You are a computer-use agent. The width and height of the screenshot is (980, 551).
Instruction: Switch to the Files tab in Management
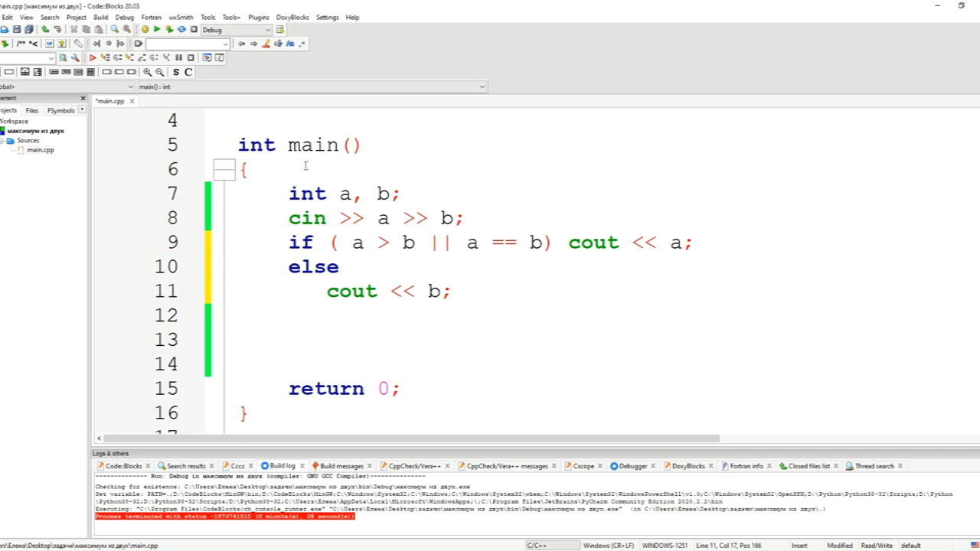(x=32, y=110)
